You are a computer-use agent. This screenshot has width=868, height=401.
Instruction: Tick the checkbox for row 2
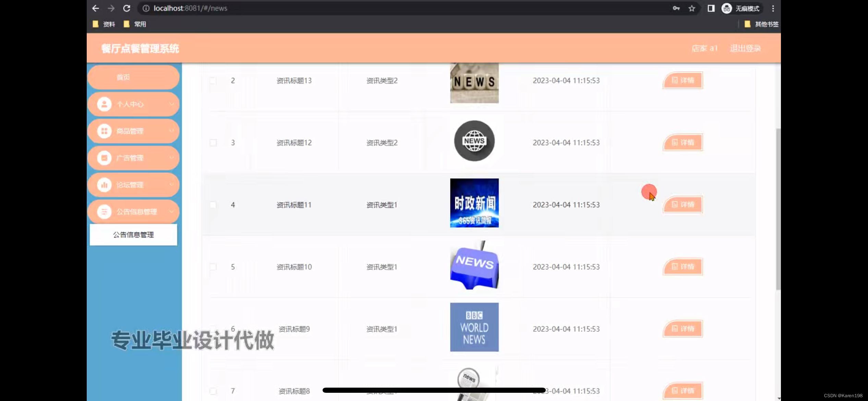[213, 81]
